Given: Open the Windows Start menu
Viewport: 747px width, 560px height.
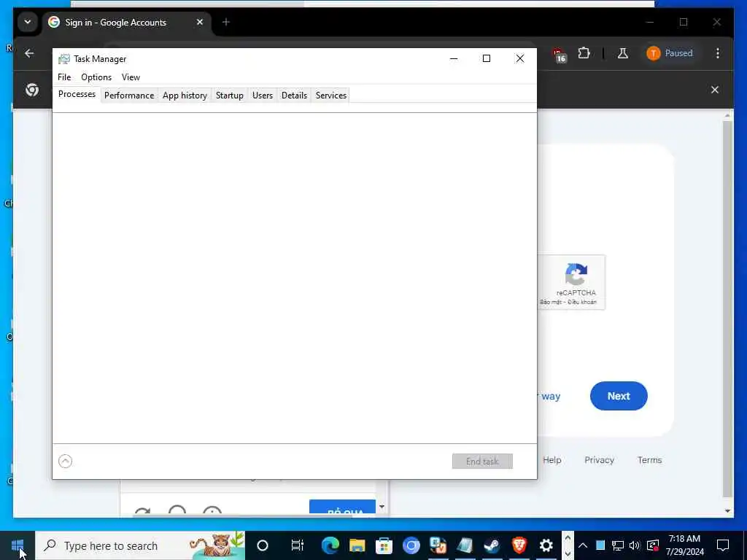Looking at the screenshot, I should coord(18,545).
